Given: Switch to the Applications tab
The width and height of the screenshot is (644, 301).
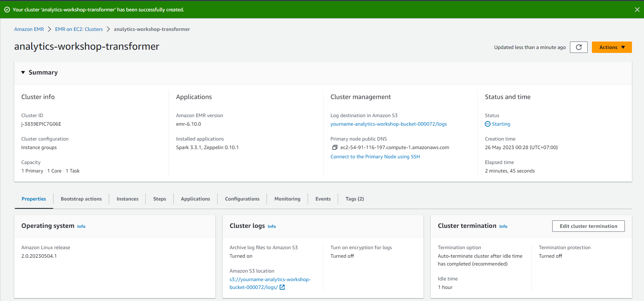Looking at the screenshot, I should click(195, 199).
